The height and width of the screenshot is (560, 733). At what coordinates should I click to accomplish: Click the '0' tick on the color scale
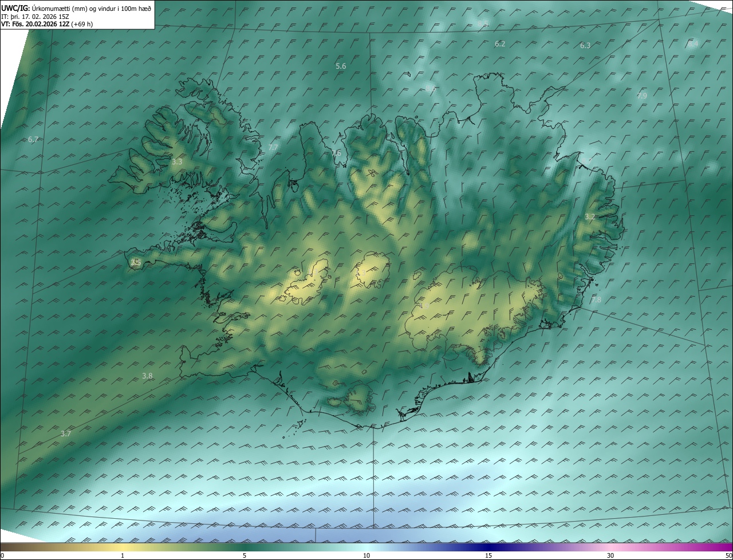coord(2,555)
